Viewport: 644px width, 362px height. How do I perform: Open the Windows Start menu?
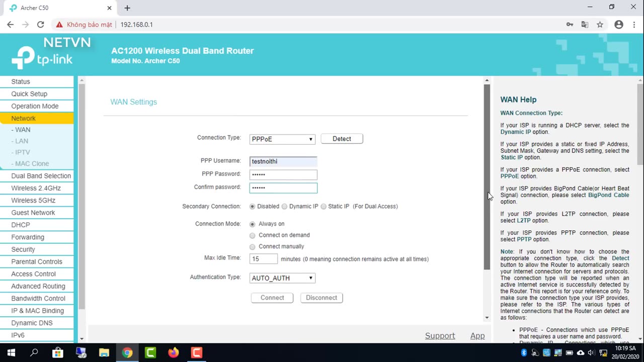pyautogui.click(x=11, y=352)
